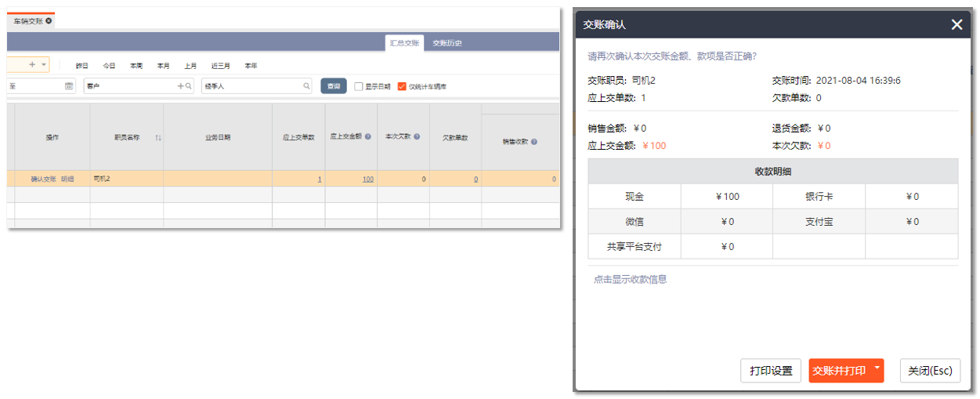Viewport: 980px width, 399px height.
Task: Click the help icon next to 应上交金额
Action: pyautogui.click(x=368, y=136)
